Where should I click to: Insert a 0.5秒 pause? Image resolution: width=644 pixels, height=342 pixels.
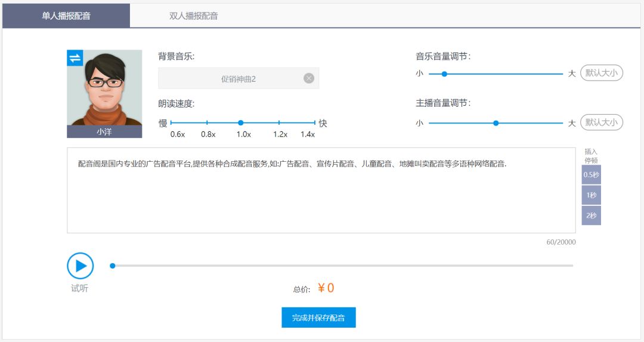[591, 175]
